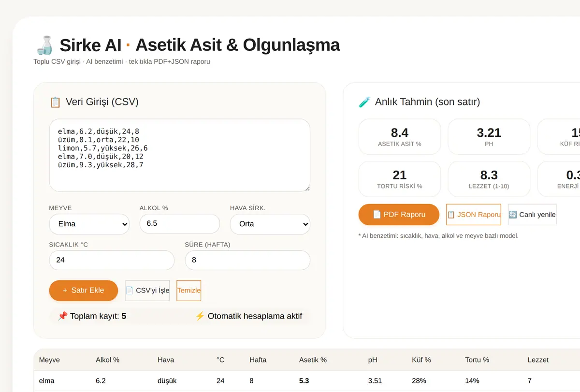580x392 pixels.
Task: Click the Hafta column header
Action: pos(258,360)
